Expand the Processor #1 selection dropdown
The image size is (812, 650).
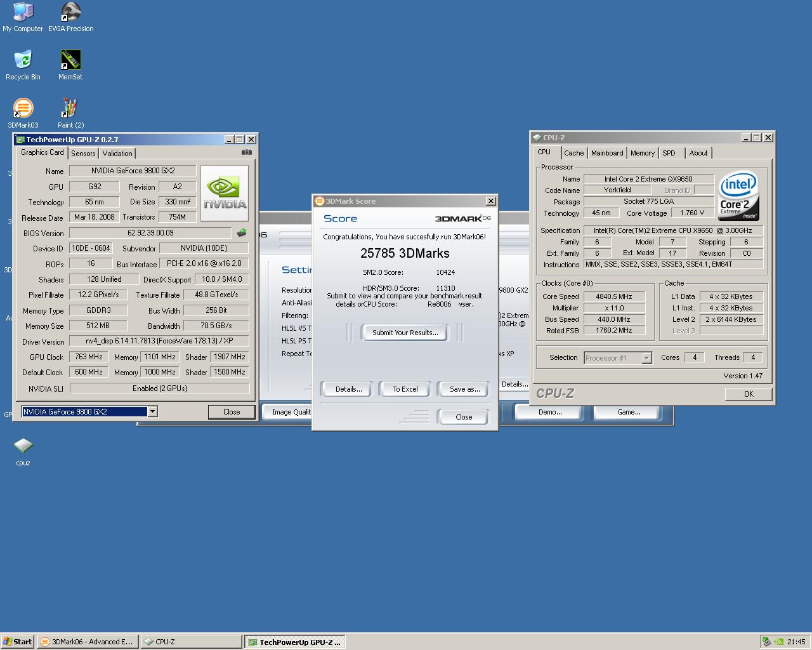click(x=646, y=358)
